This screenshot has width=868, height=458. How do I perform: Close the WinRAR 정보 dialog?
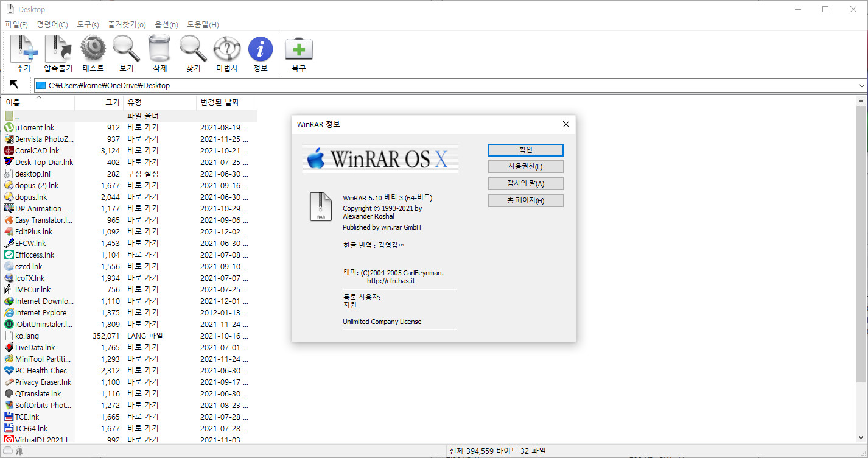tap(565, 124)
